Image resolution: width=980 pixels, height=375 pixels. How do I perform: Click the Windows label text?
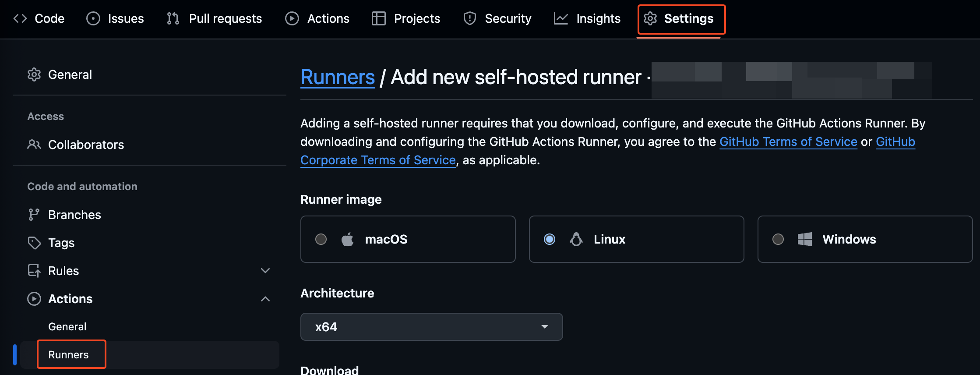point(849,239)
